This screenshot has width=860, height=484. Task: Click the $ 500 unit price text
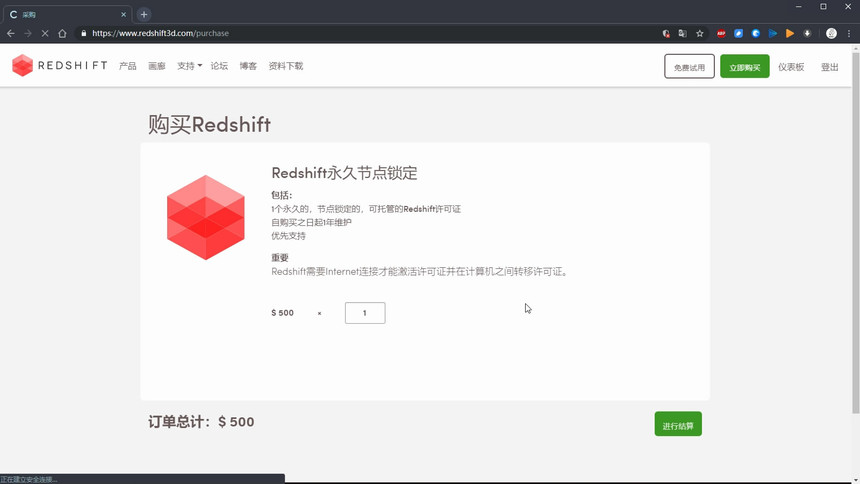pos(282,313)
